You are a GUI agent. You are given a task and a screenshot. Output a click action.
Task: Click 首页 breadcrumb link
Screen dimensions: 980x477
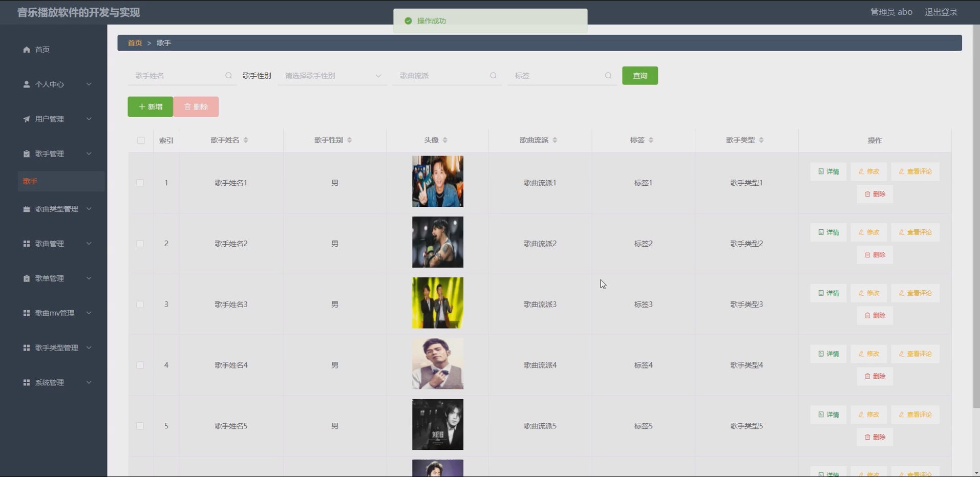pyautogui.click(x=135, y=43)
